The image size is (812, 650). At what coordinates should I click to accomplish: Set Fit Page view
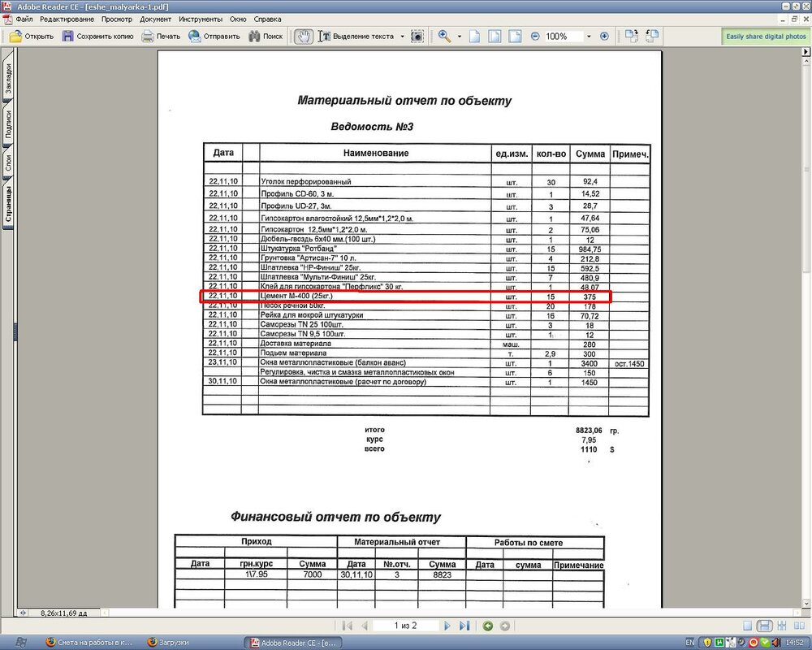pos(495,37)
